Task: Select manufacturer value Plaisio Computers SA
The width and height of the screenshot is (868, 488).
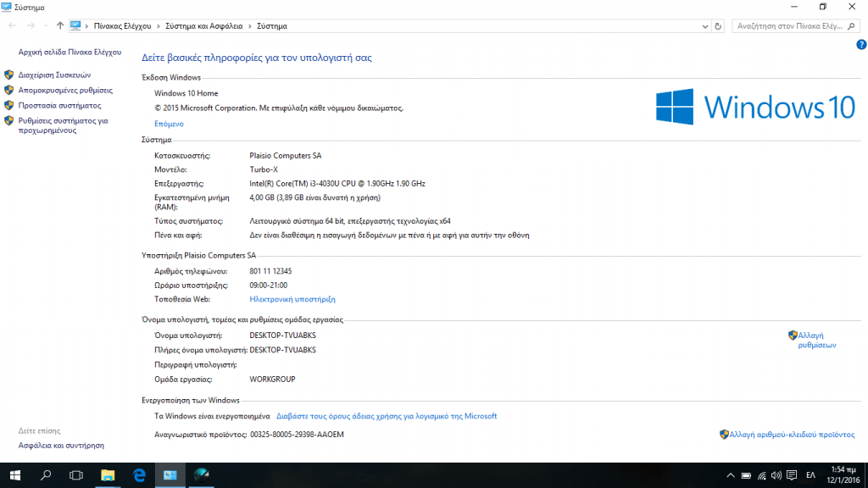Action: click(285, 156)
